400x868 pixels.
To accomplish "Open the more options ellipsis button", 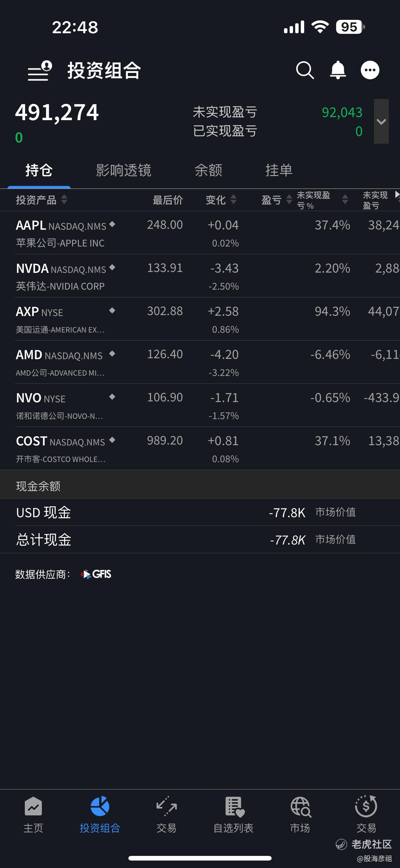I will (x=370, y=70).
